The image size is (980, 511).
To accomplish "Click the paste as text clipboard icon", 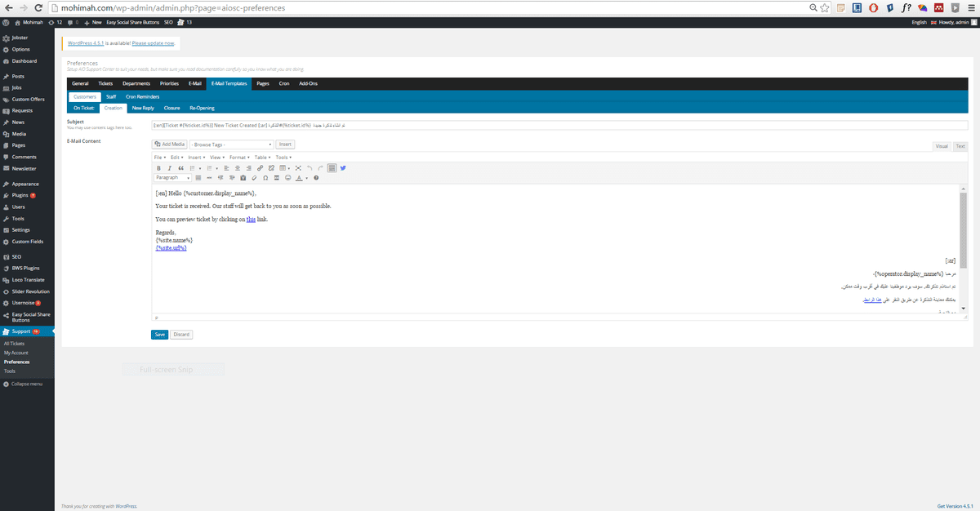I will (x=243, y=178).
